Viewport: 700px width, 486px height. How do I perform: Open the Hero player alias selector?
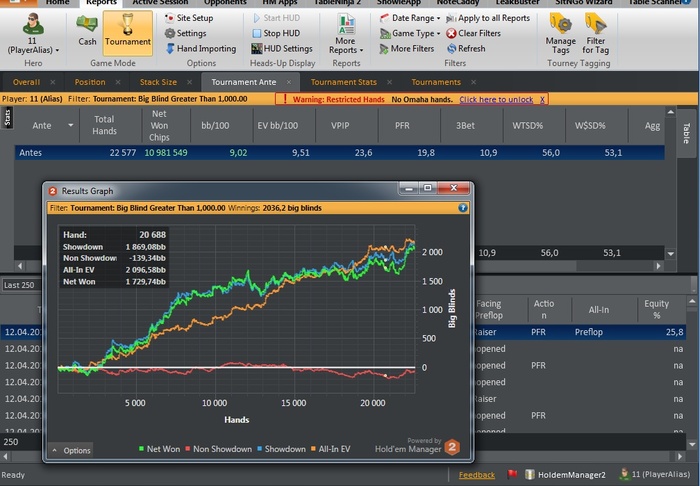[33, 34]
